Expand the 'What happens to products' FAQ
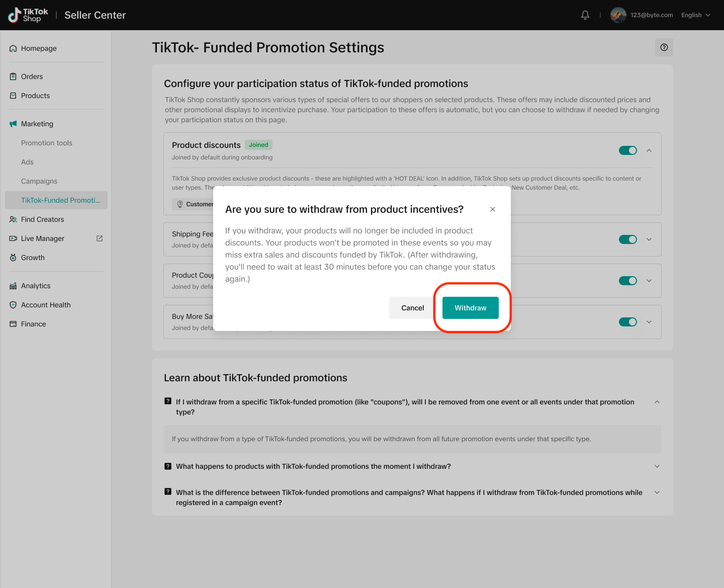The image size is (724, 588). tap(657, 466)
